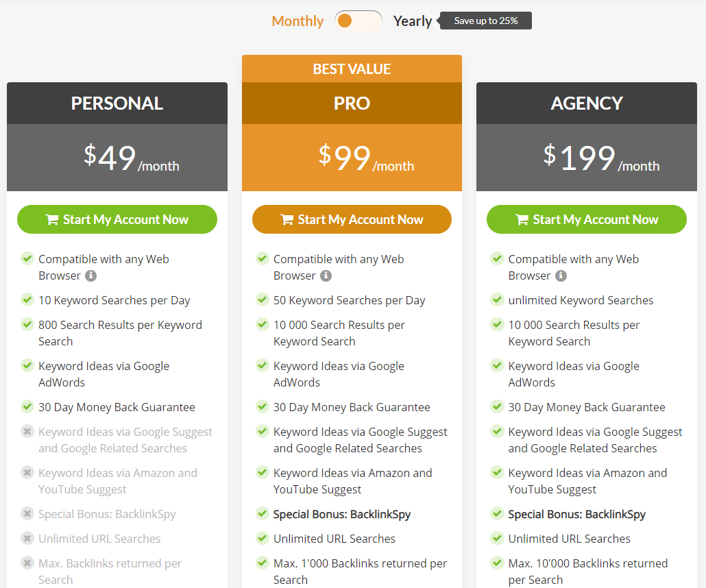Click cart icon in Agency plan button
The image size is (706, 588).
522,220
